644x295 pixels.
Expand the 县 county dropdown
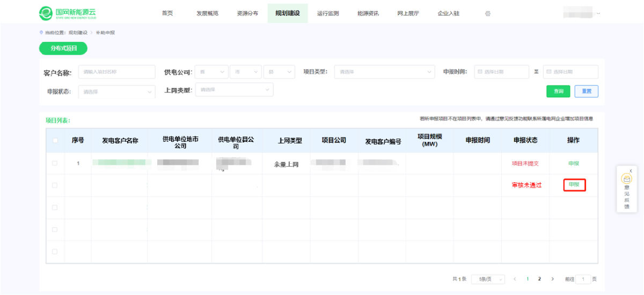click(279, 72)
